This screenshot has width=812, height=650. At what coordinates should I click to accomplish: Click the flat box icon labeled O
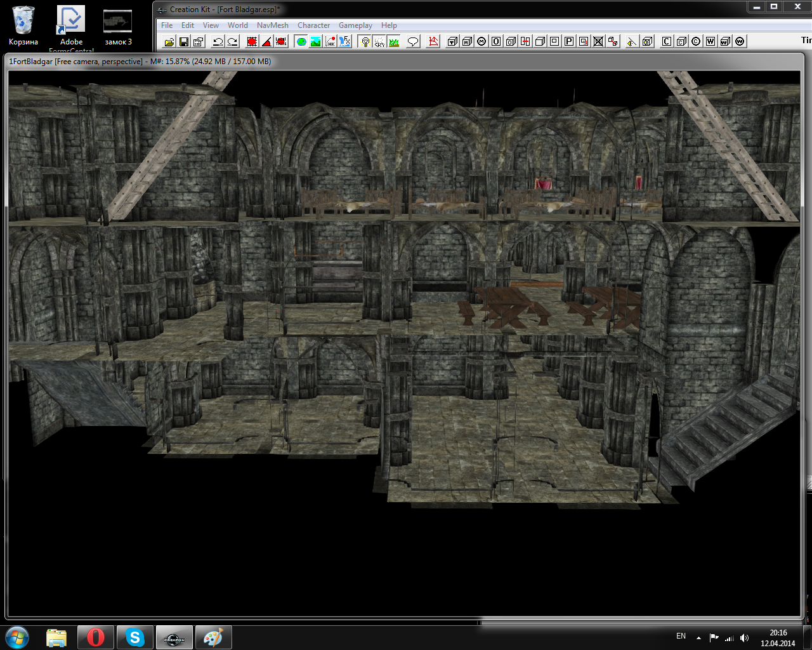[x=496, y=41]
